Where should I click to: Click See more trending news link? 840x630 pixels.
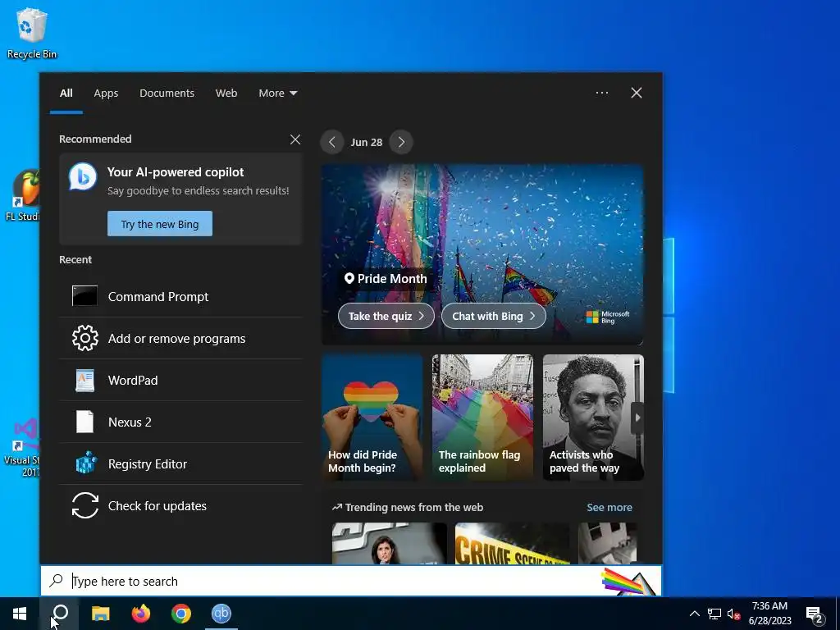point(609,507)
